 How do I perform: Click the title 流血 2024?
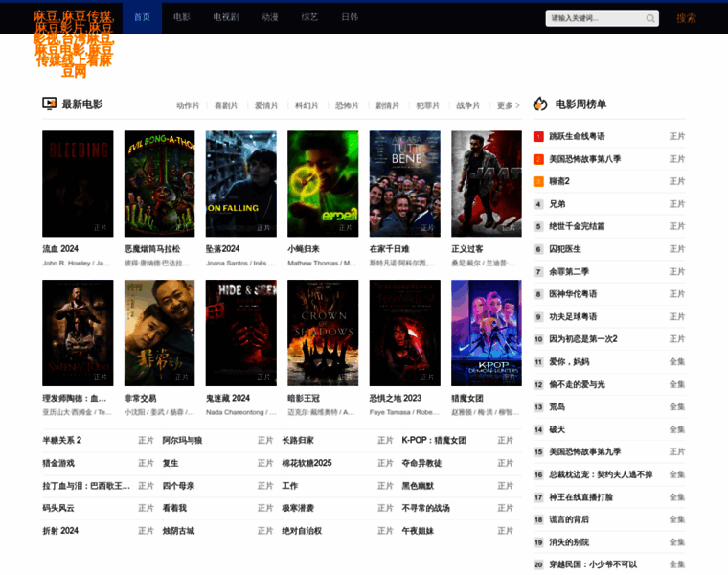[60, 249]
